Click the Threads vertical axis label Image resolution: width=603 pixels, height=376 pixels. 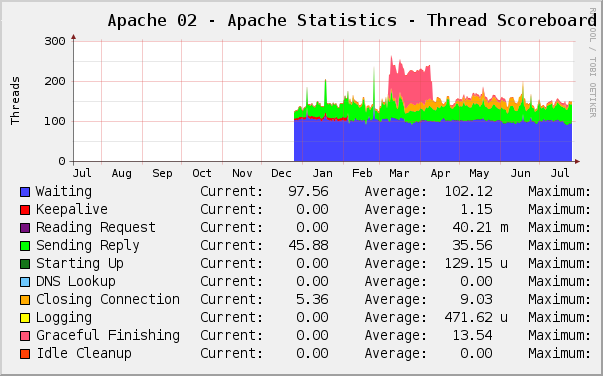[15, 101]
